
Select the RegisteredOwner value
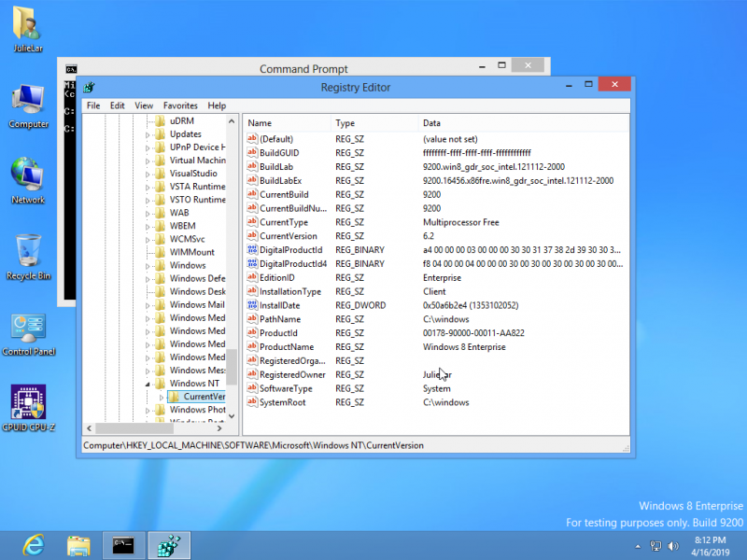click(292, 375)
